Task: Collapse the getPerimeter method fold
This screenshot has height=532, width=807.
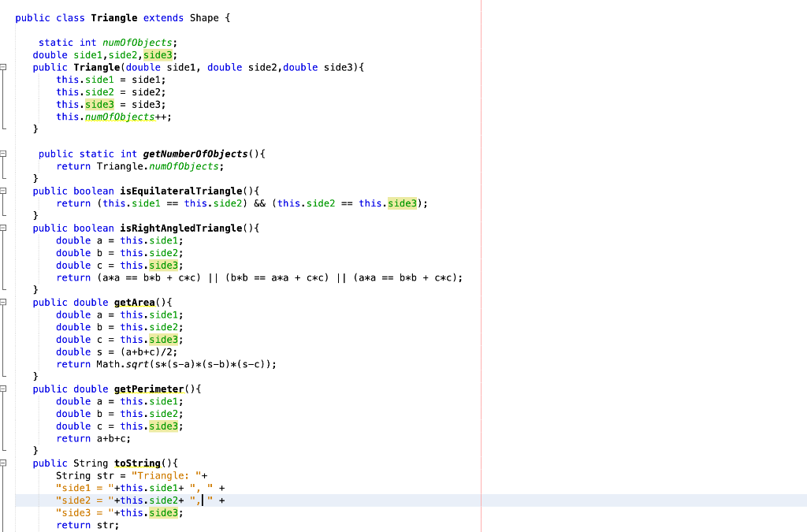Action: pyautogui.click(x=3, y=389)
